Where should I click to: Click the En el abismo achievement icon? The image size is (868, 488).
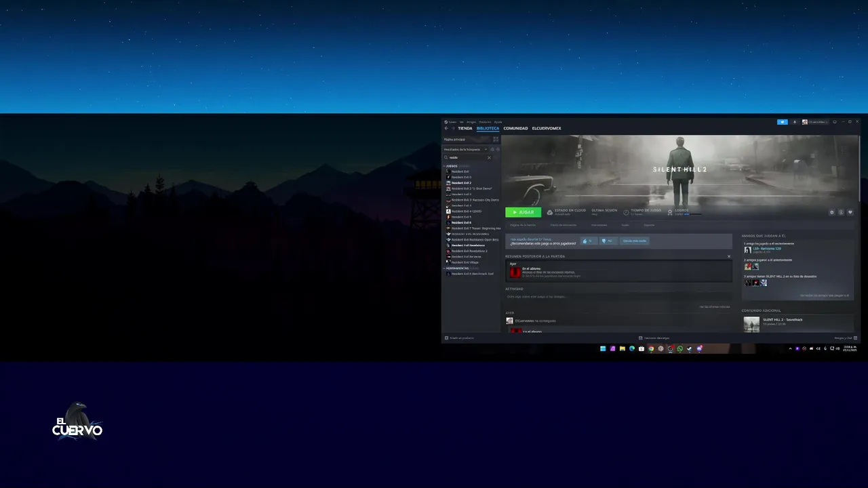[515, 272]
